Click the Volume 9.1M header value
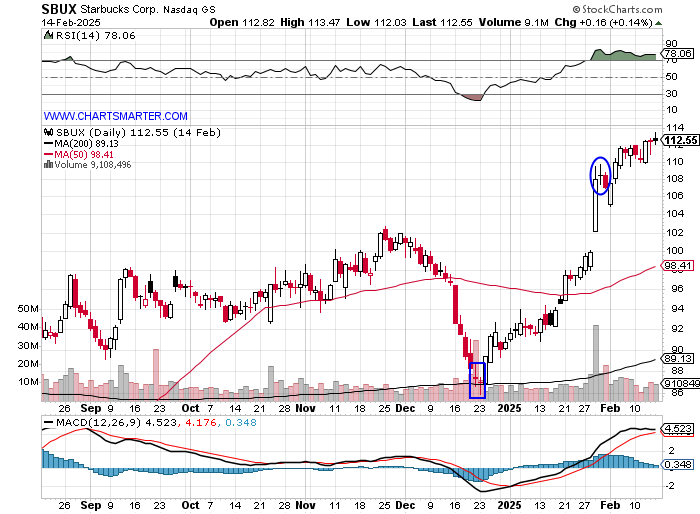Viewport: 700px width, 514px height. click(513, 22)
